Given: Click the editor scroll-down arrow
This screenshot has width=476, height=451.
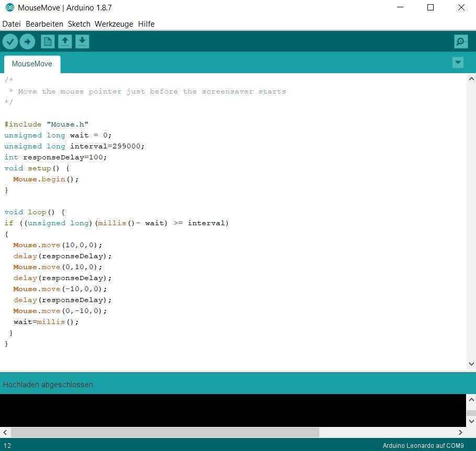Looking at the screenshot, I should [x=471, y=364].
